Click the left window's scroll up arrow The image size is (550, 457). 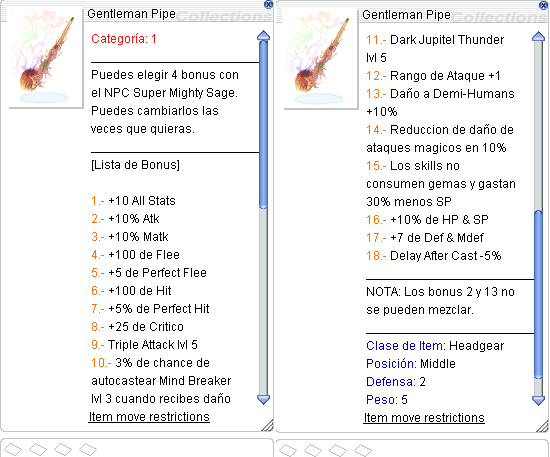click(x=263, y=36)
